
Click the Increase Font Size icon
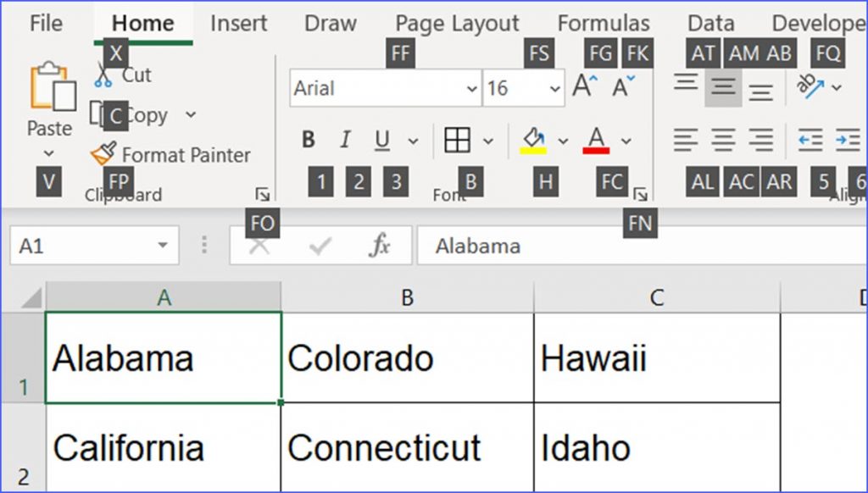[585, 86]
